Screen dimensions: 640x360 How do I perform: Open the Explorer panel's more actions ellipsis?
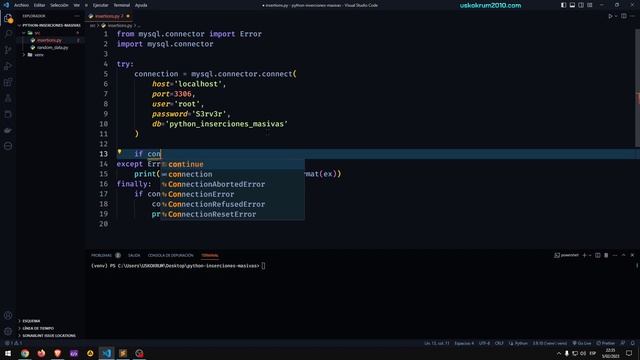(x=77, y=16)
